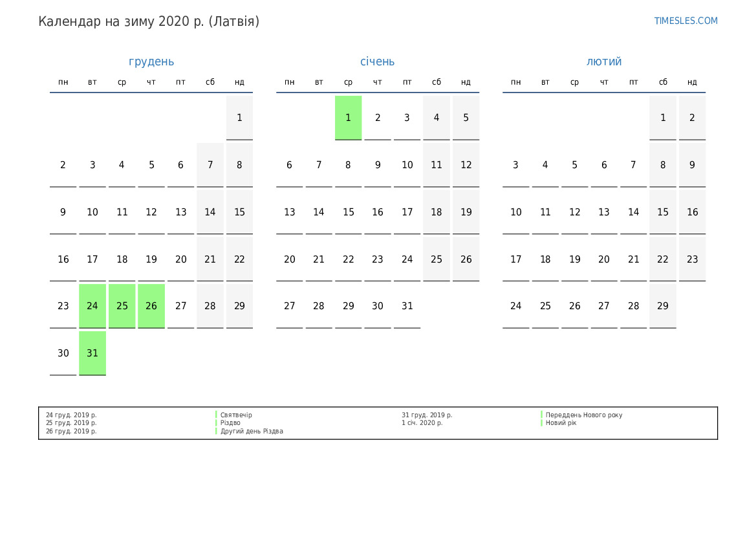Click the лютий month heading
Screen dimensions: 756x535
[604, 61]
